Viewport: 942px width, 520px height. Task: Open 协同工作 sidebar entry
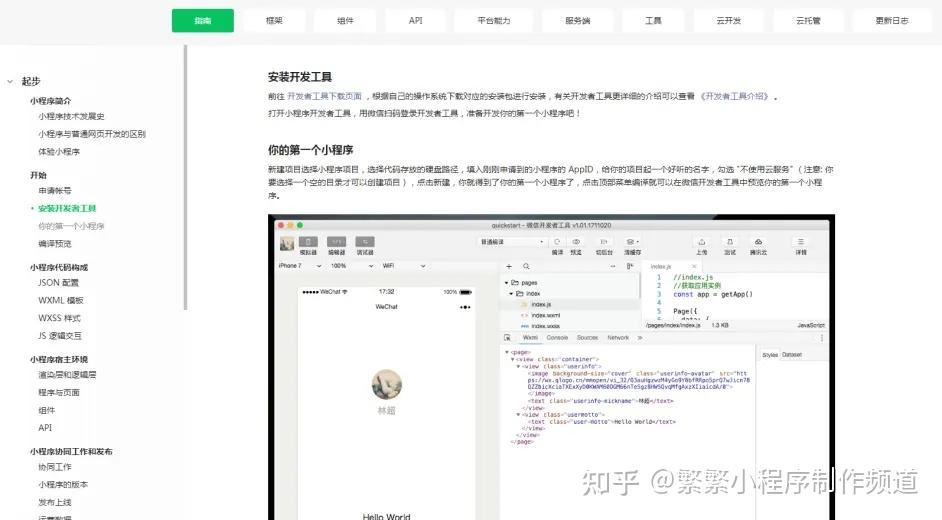55,467
